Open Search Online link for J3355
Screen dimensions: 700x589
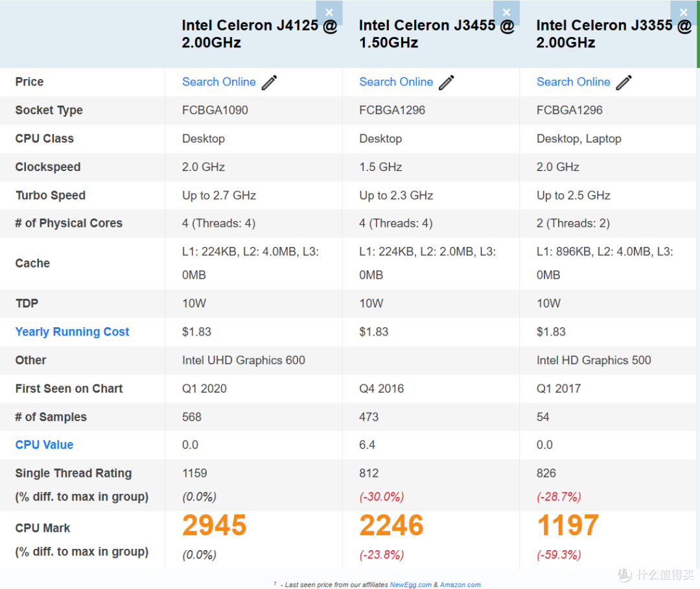tap(573, 82)
